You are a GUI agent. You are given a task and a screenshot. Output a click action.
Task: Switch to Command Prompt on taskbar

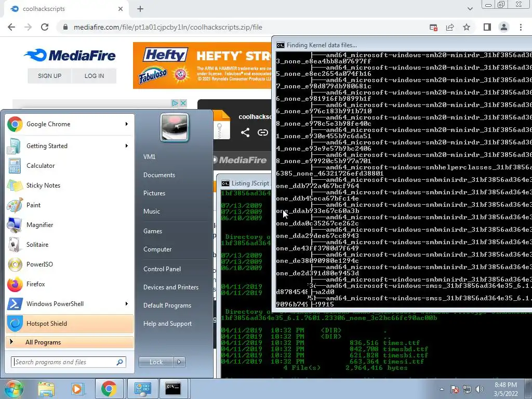174,389
